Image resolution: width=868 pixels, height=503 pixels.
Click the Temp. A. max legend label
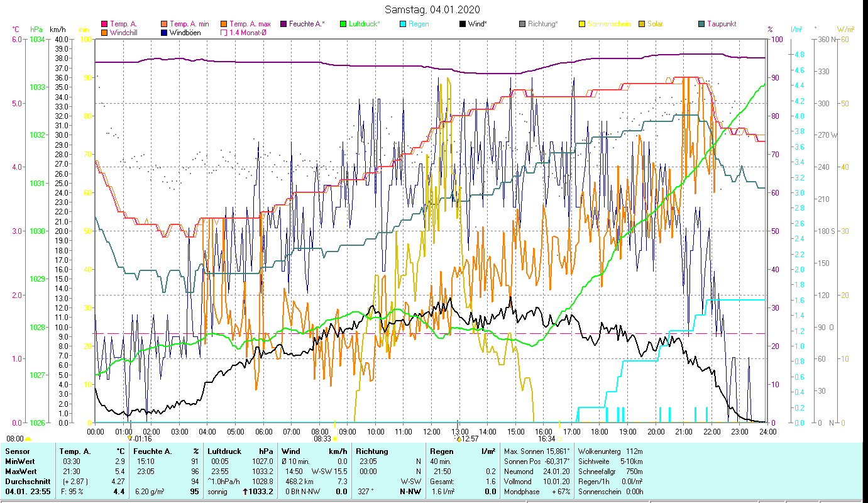(250, 25)
